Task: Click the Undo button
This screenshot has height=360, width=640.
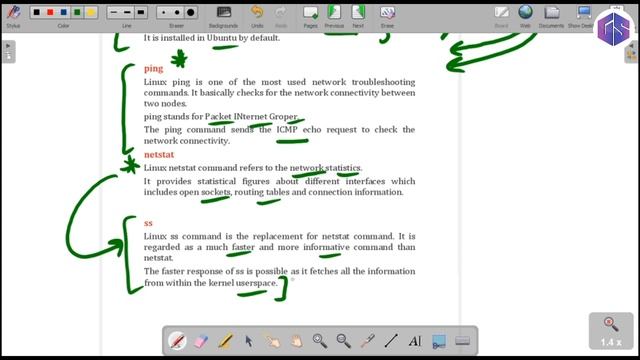Action: point(257,16)
